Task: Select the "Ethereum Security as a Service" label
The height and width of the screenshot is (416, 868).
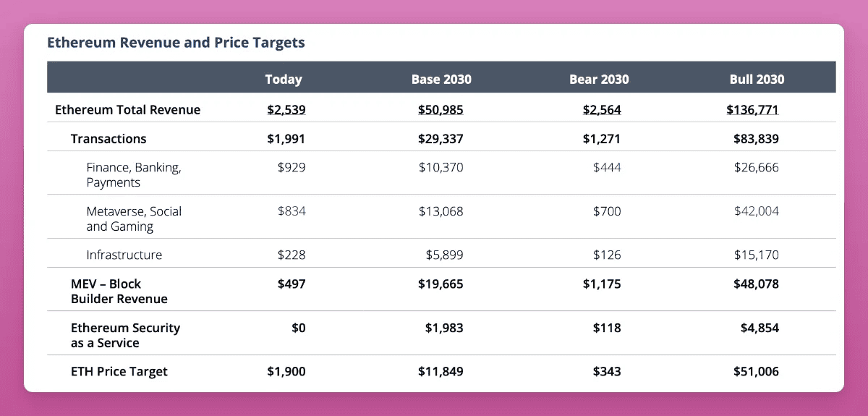Action: click(125, 335)
